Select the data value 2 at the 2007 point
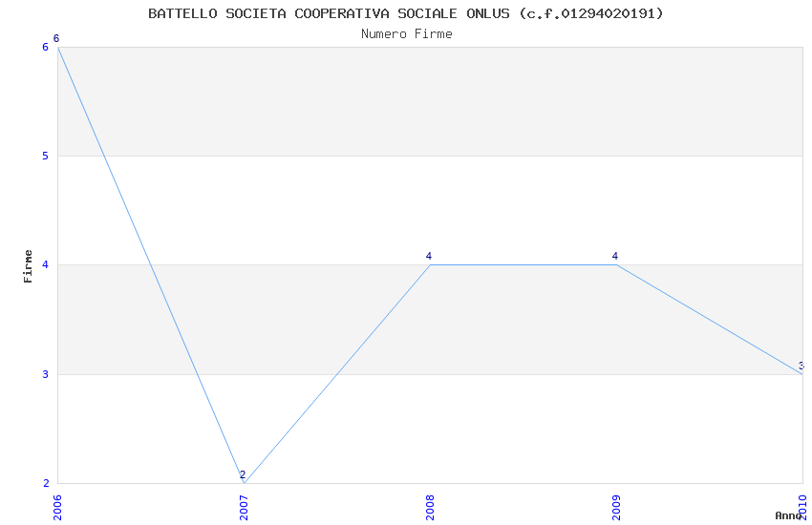The image size is (812, 525). coord(243,474)
